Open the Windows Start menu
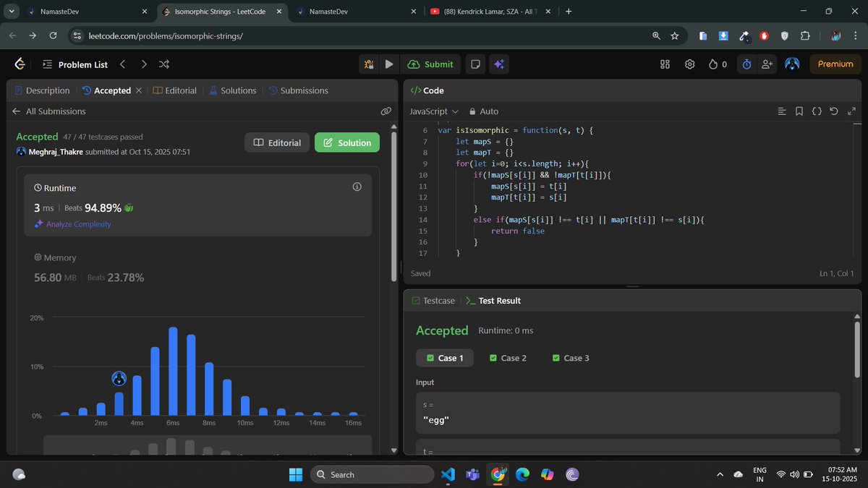This screenshot has height=488, width=868. [x=296, y=474]
